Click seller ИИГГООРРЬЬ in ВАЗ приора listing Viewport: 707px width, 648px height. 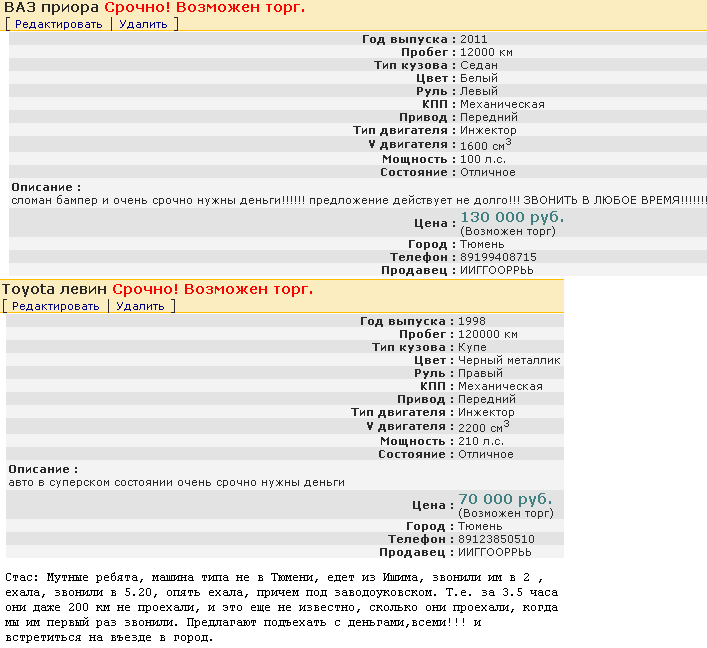496,270
